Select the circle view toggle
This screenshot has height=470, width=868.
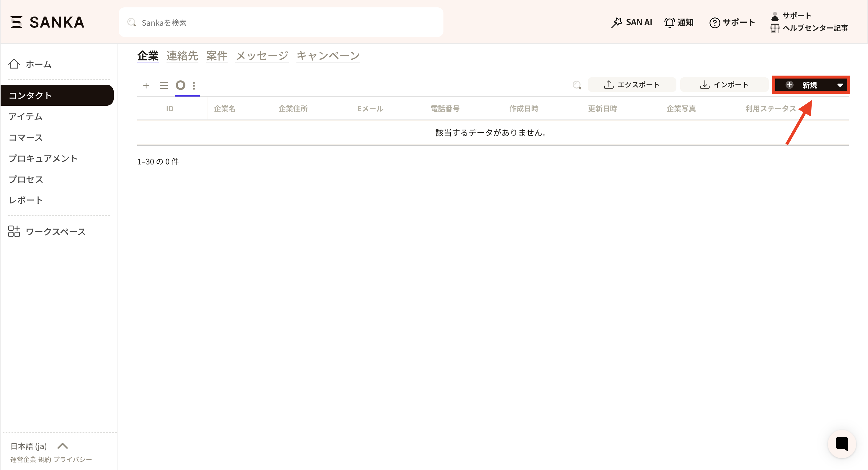[x=181, y=85]
